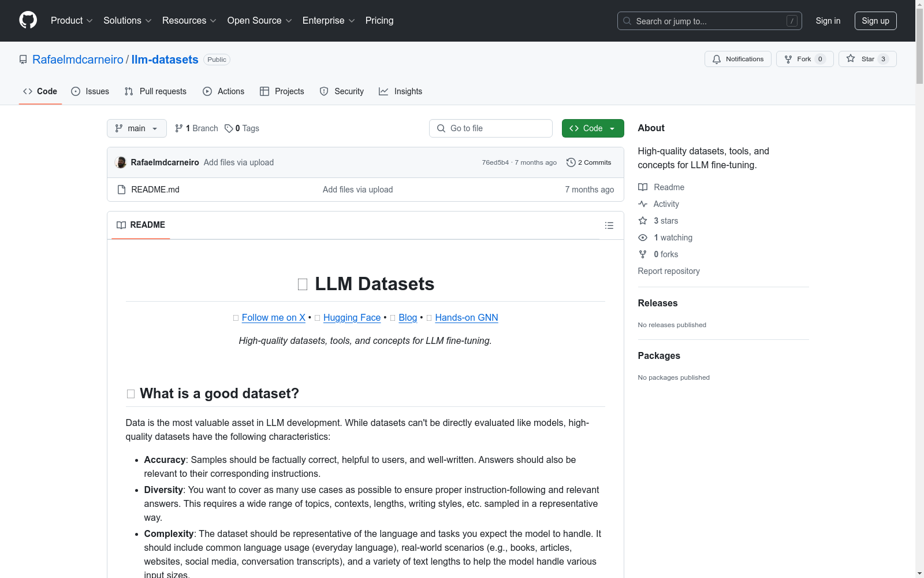924x578 pixels.
Task: Switch to the Code tab
Action: (40, 91)
